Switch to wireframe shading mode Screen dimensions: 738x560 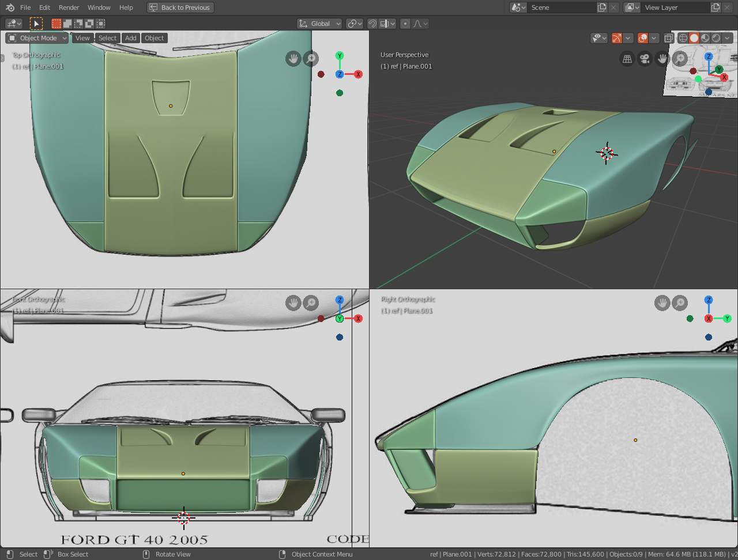pos(683,38)
